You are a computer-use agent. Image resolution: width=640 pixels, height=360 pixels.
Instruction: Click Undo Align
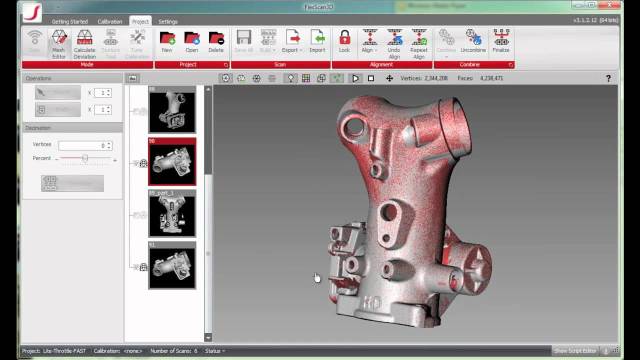[x=394, y=43]
